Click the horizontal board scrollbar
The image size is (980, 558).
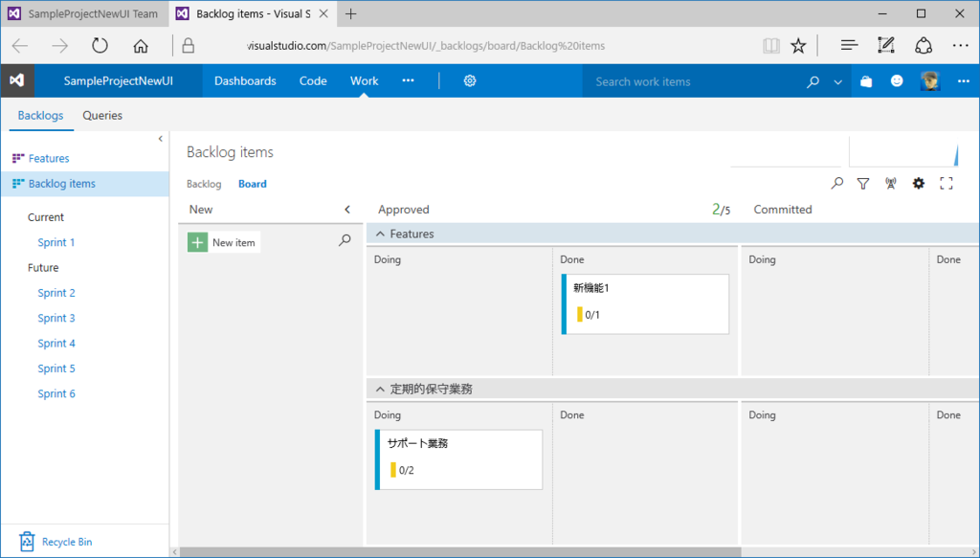point(460,552)
